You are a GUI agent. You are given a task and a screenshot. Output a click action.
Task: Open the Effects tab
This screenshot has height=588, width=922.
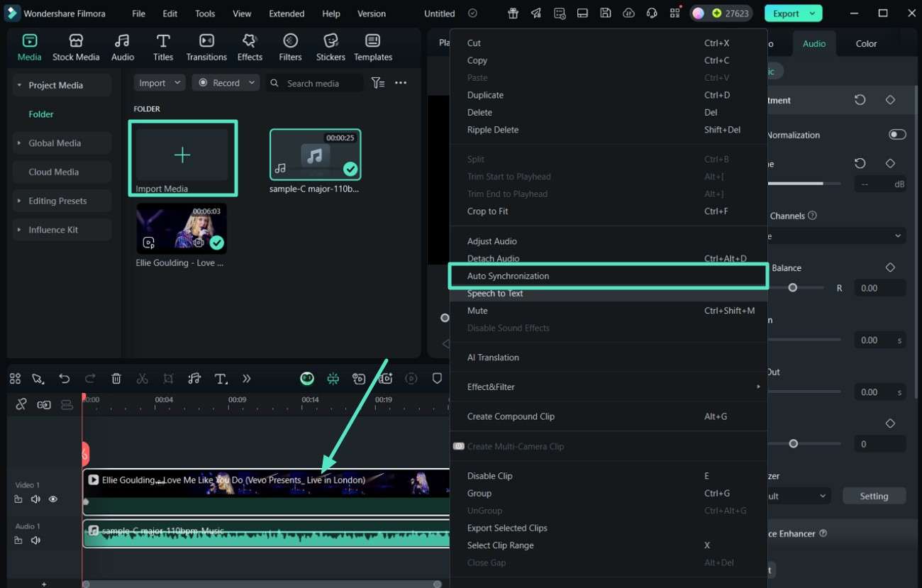(x=250, y=48)
